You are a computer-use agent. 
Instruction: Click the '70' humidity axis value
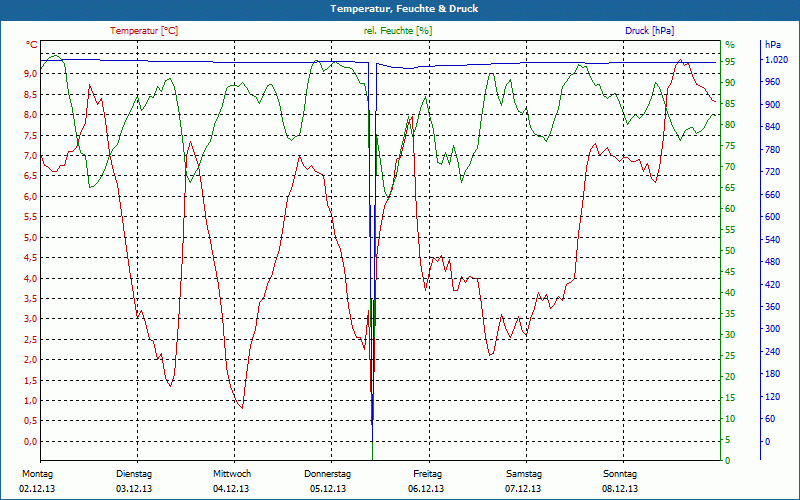coord(730,167)
